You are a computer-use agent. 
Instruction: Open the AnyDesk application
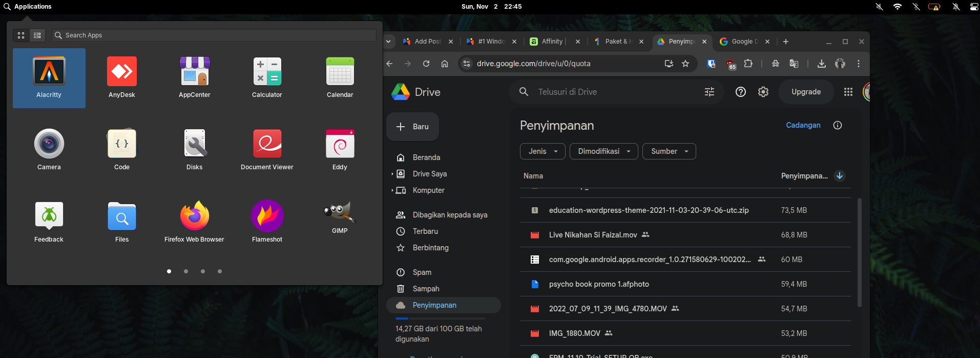122,78
